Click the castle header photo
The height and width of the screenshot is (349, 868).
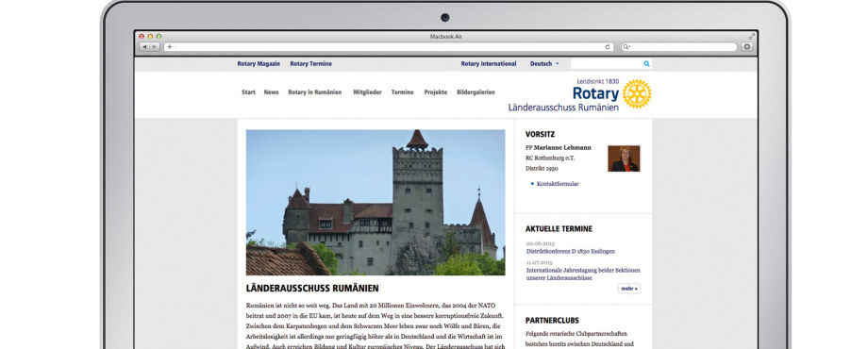(x=376, y=203)
